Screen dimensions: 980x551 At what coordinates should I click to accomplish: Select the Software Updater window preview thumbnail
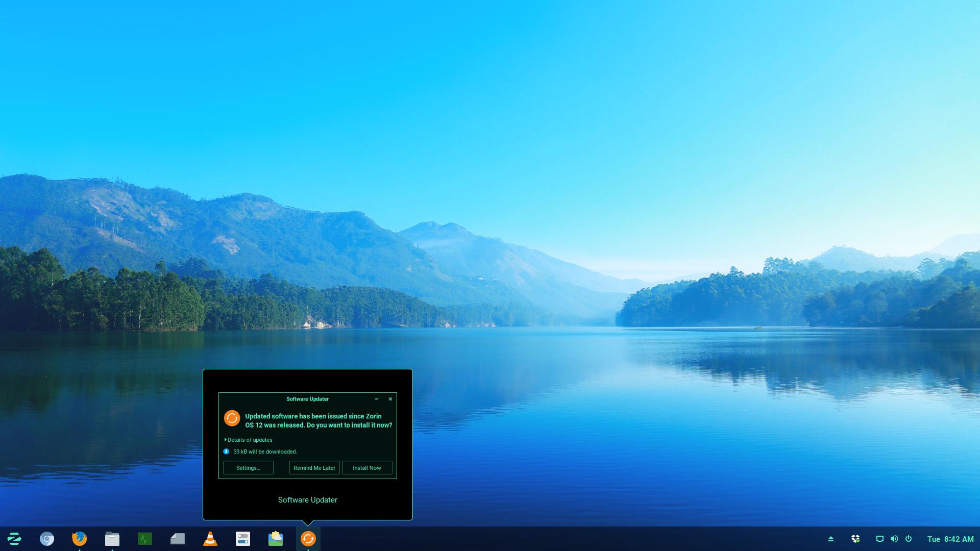coord(308,435)
